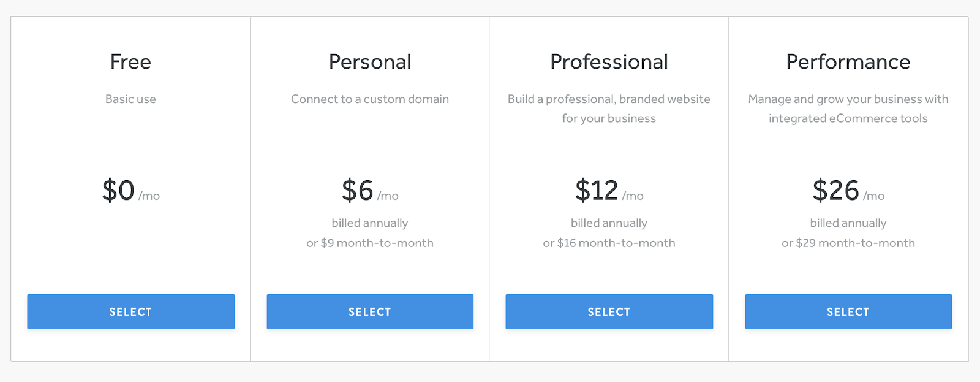This screenshot has height=382, width=980.
Task: Click 'Build a professional, branded website' description
Action: pyautogui.click(x=609, y=99)
